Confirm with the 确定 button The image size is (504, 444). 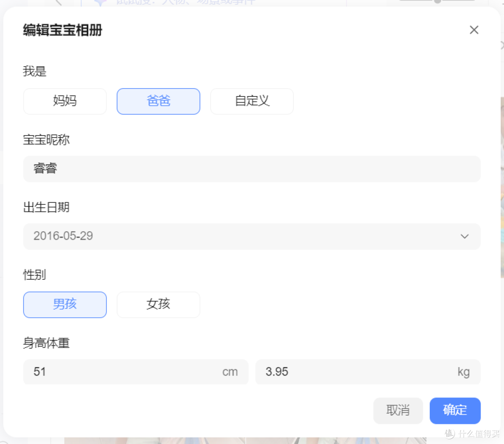(x=455, y=410)
